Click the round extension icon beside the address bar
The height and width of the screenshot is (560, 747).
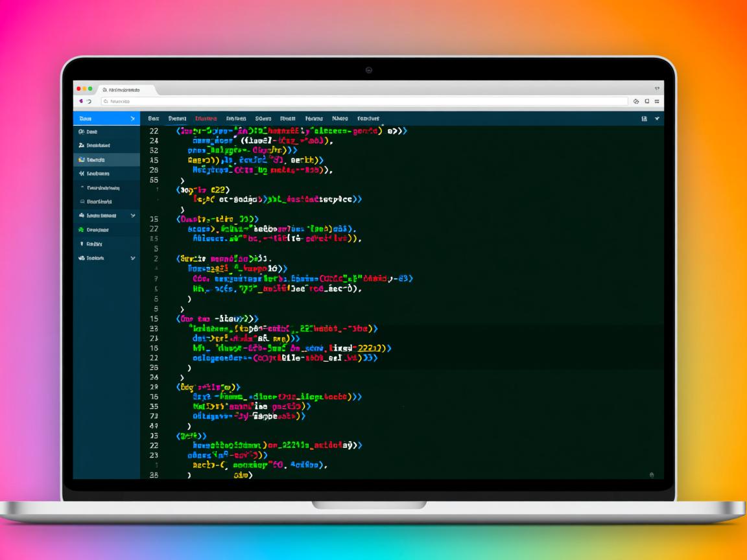coord(636,101)
